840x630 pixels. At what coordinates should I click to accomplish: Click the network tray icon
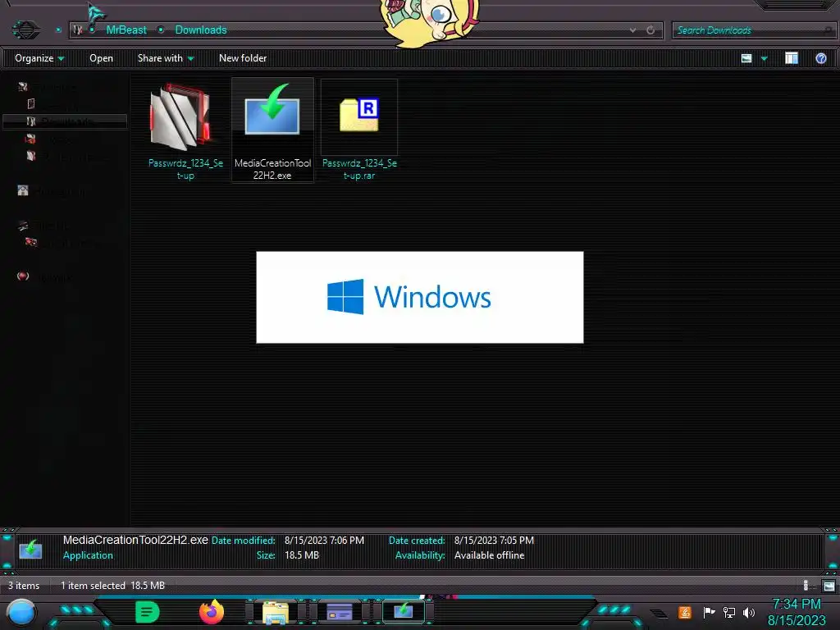point(729,612)
